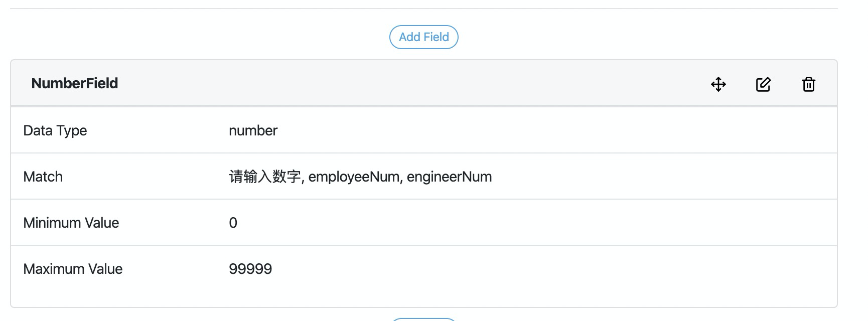Select the minimum value 0
The height and width of the screenshot is (321, 868).
(x=233, y=223)
